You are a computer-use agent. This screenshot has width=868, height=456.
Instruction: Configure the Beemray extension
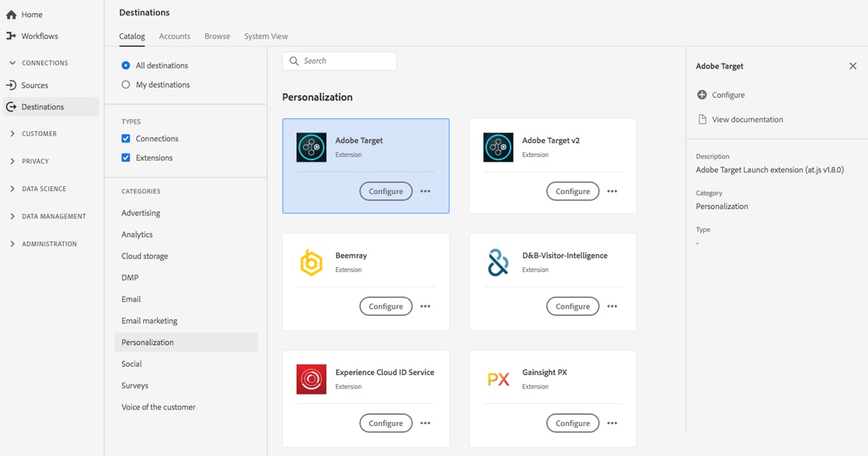coord(386,305)
